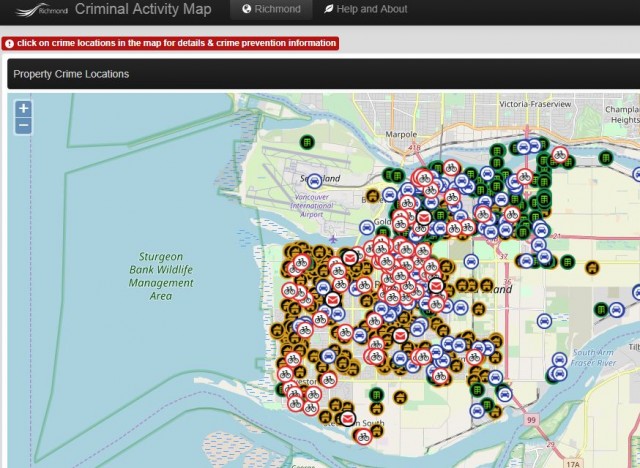The image size is (640, 468).
Task: Click the Vancouver International Airport map label
Action: click(x=312, y=206)
